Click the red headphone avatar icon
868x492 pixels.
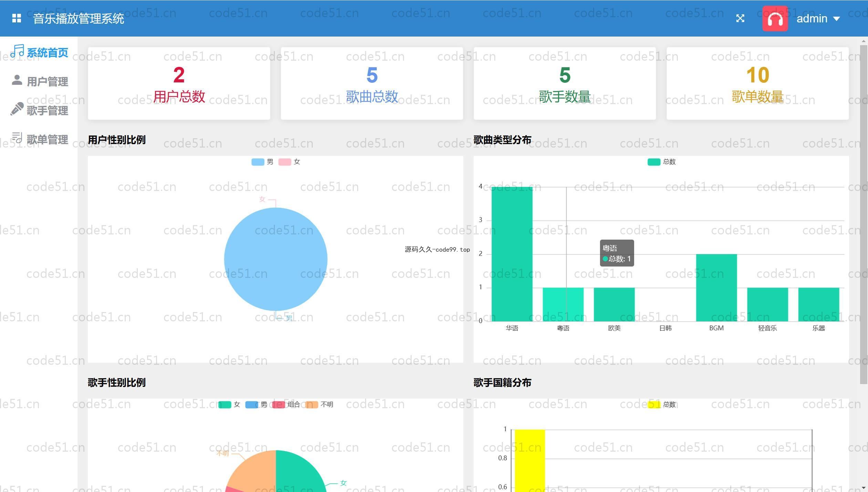[x=775, y=19]
